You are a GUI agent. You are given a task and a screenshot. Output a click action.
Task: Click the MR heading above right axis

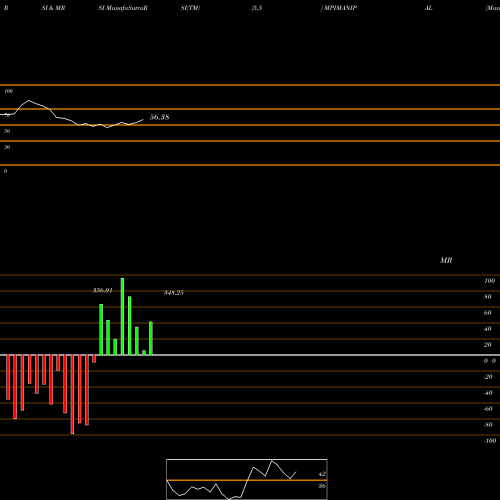coord(446,260)
